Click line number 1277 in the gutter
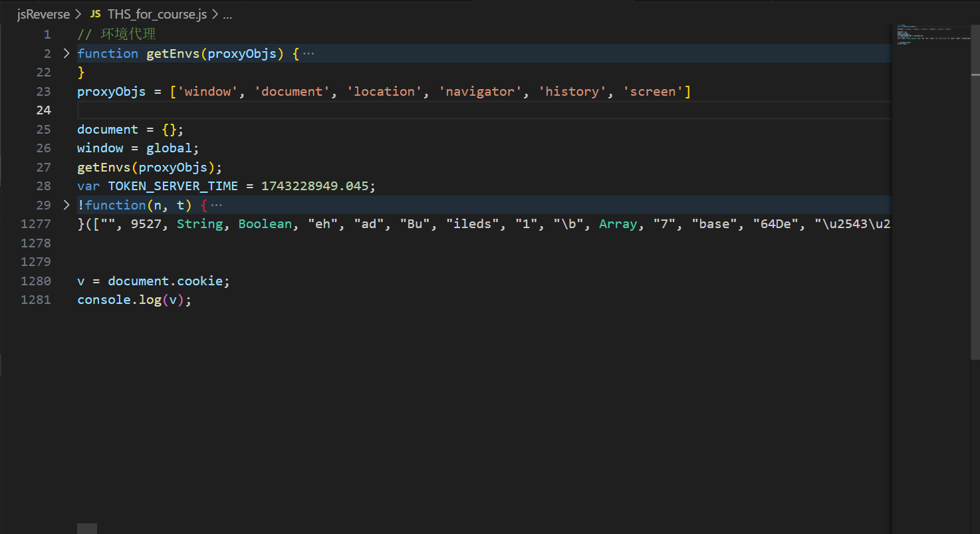The width and height of the screenshot is (980, 534). pos(36,224)
